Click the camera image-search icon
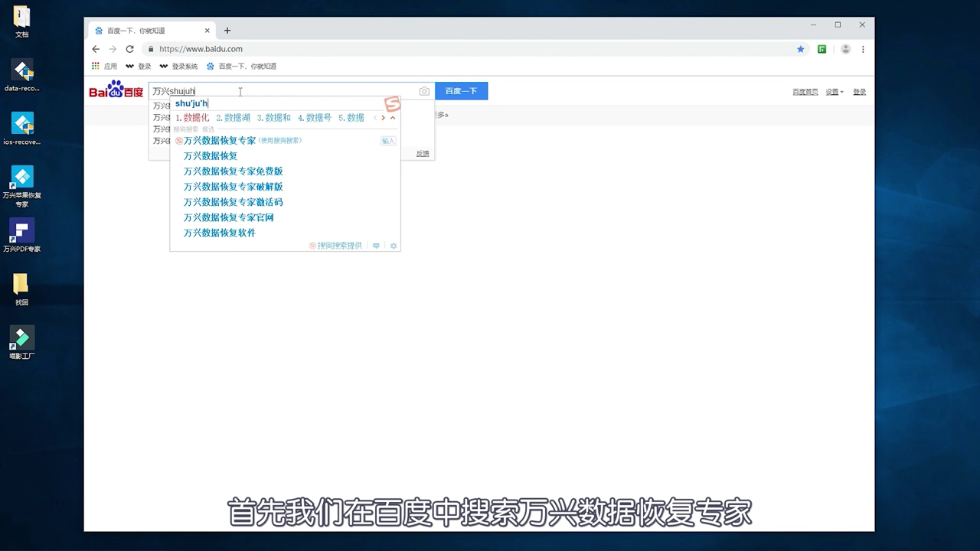Image resolution: width=980 pixels, height=551 pixels. point(424,91)
